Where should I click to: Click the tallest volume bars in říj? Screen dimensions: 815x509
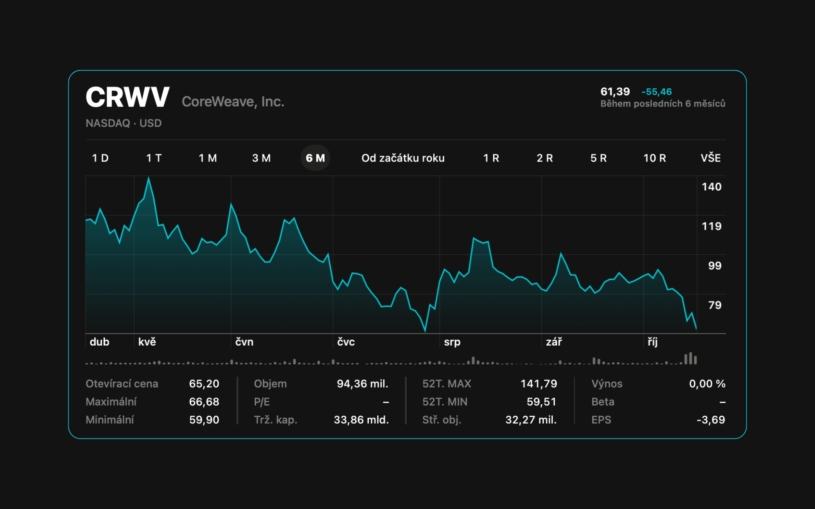point(691,358)
